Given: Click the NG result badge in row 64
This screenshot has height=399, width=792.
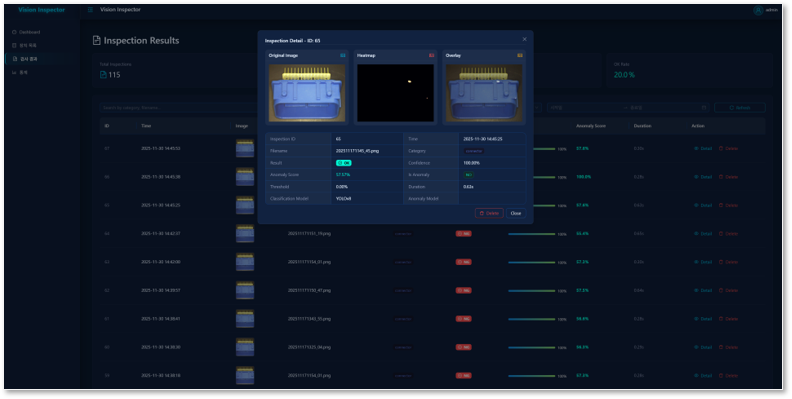Looking at the screenshot, I should click(463, 234).
